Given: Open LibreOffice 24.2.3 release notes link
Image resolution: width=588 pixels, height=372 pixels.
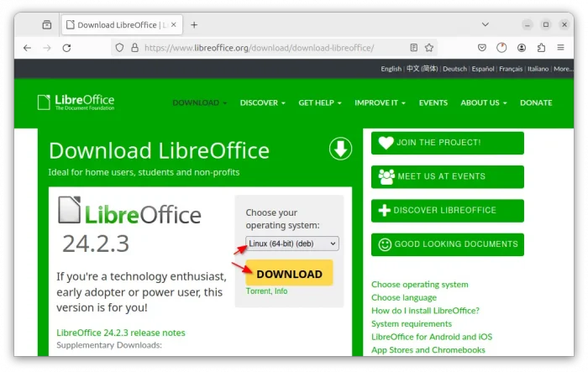Looking at the screenshot, I should pos(120,333).
